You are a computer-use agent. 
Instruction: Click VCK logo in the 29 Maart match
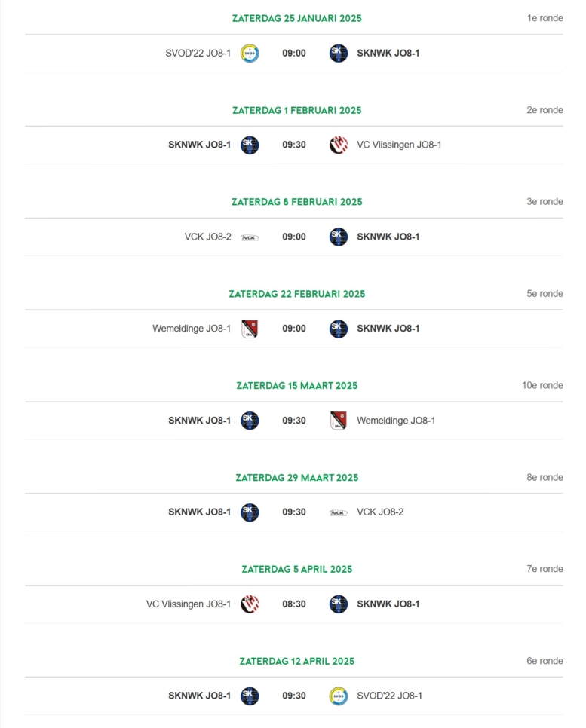tap(339, 512)
